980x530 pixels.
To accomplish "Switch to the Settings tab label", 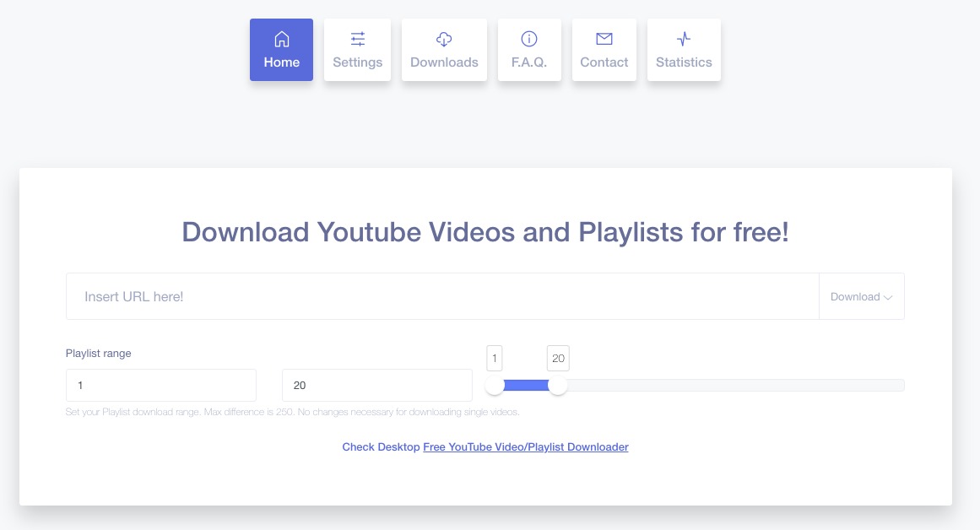I will point(358,62).
